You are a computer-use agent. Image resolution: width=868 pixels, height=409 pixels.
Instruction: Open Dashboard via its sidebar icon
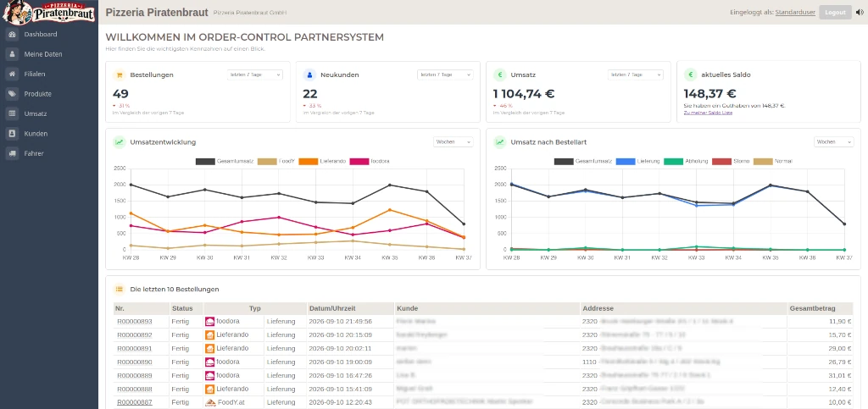(12, 34)
